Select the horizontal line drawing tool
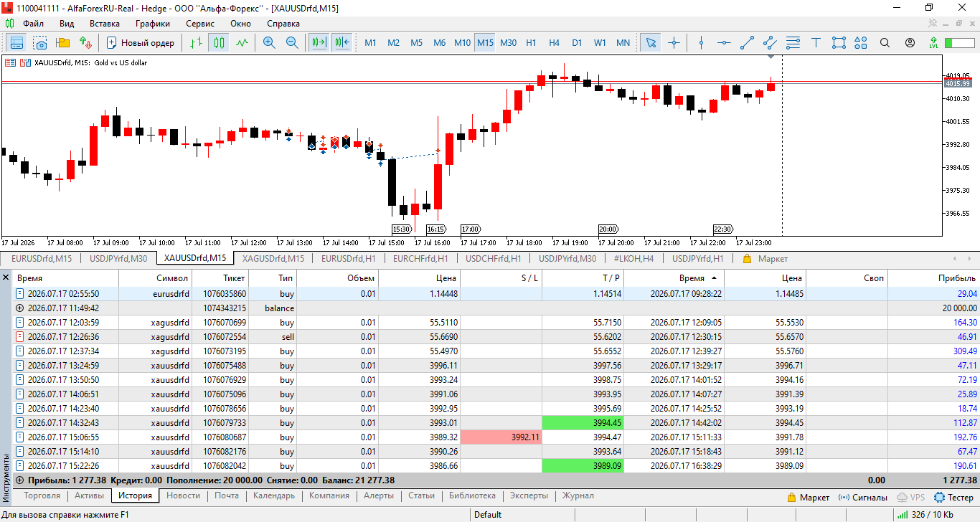 724,43
